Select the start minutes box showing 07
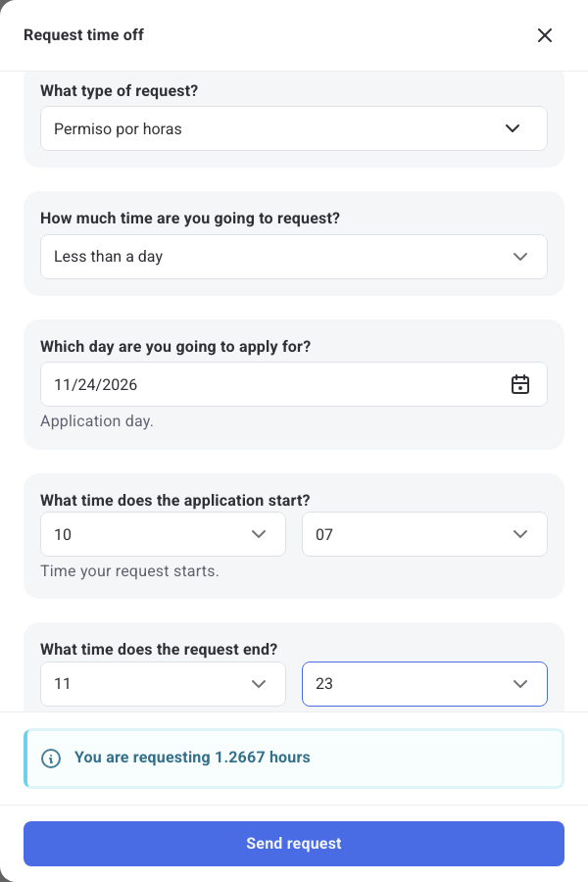Viewport: 588px width, 882px height. click(x=424, y=534)
